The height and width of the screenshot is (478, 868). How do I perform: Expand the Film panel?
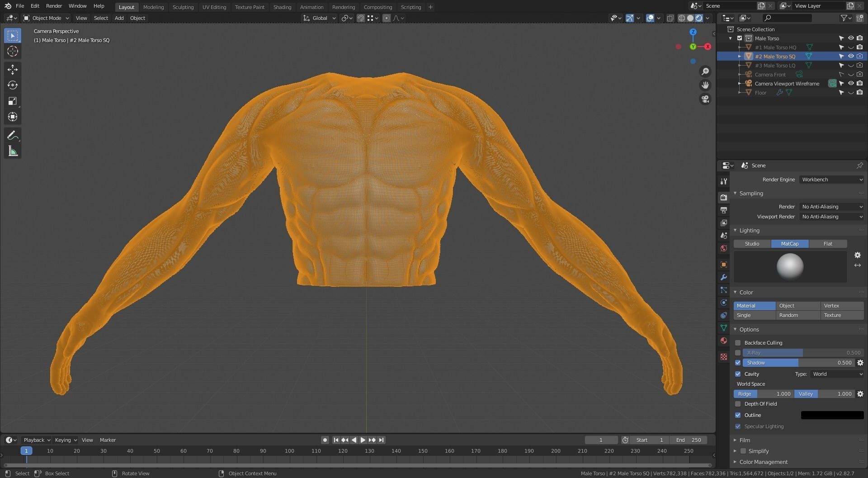pos(745,440)
